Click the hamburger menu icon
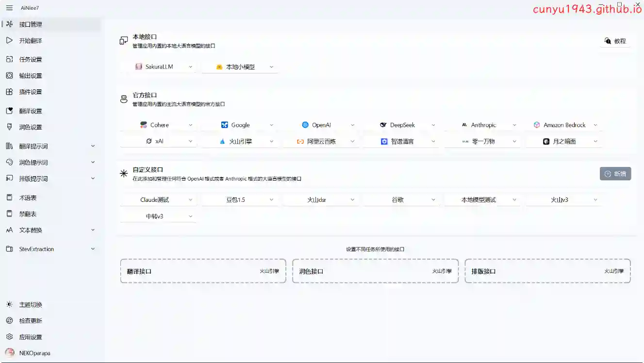 coord(9,8)
